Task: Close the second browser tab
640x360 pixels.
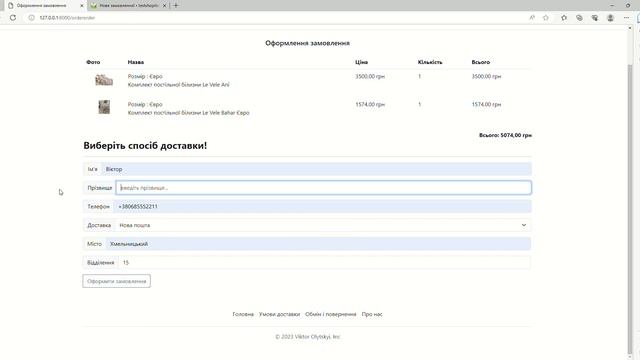Action: click(x=164, y=6)
